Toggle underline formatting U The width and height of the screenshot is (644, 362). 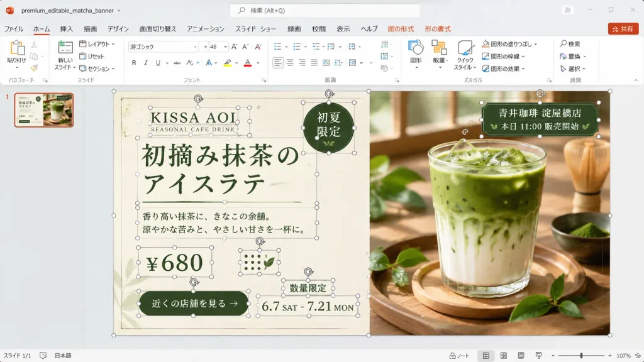click(x=158, y=63)
